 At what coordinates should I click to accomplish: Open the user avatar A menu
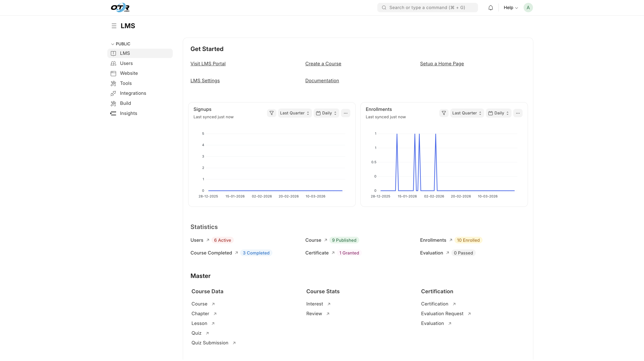tap(528, 8)
